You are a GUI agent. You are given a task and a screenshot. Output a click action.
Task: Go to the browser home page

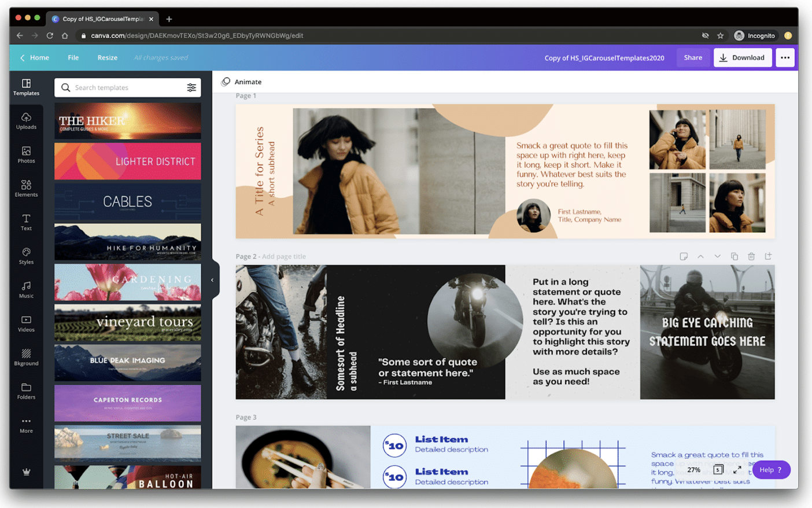tap(65, 35)
